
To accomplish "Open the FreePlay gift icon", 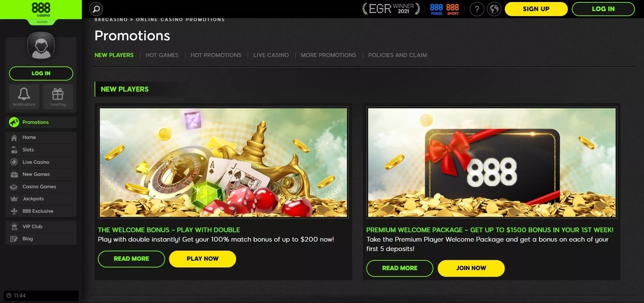I will click(x=58, y=97).
